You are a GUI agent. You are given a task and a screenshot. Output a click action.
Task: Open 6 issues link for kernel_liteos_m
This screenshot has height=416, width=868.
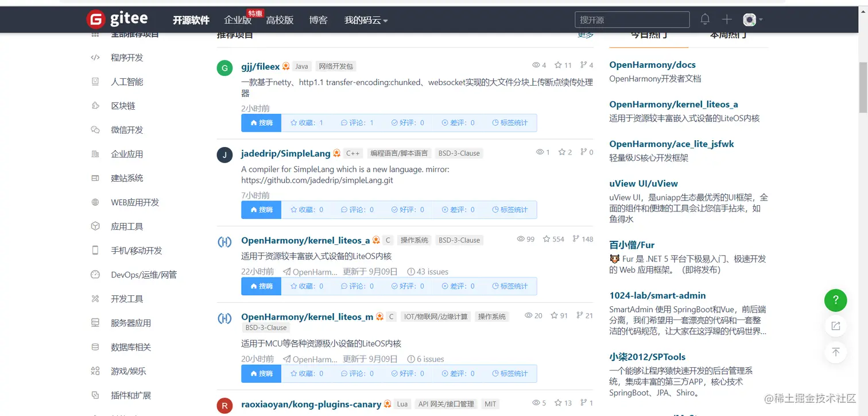click(425, 359)
